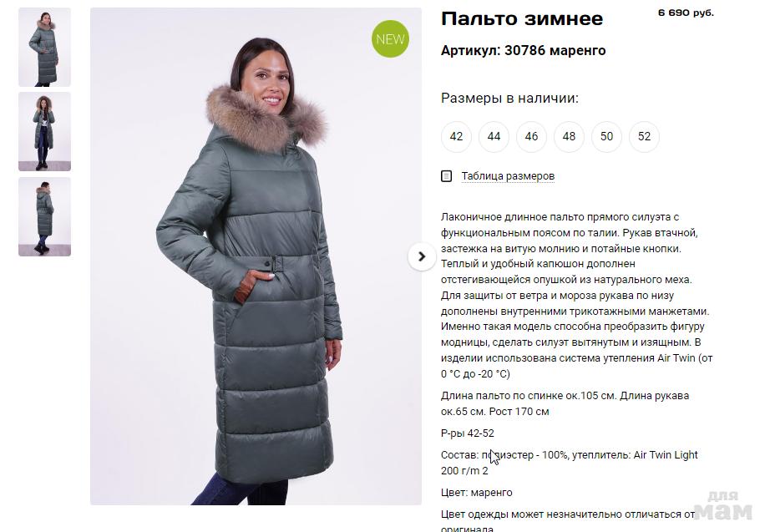Show the second thumbnail open coat view
The width and height of the screenshot is (765, 532).
(44, 132)
